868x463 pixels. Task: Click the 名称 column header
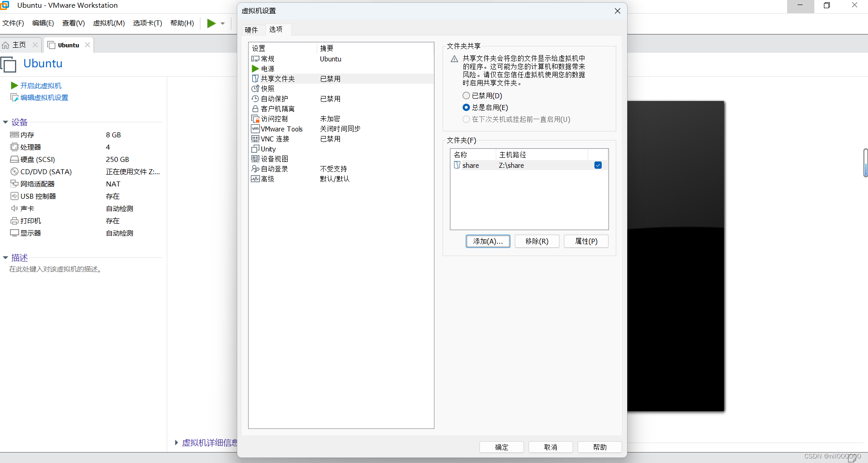pyautogui.click(x=473, y=155)
